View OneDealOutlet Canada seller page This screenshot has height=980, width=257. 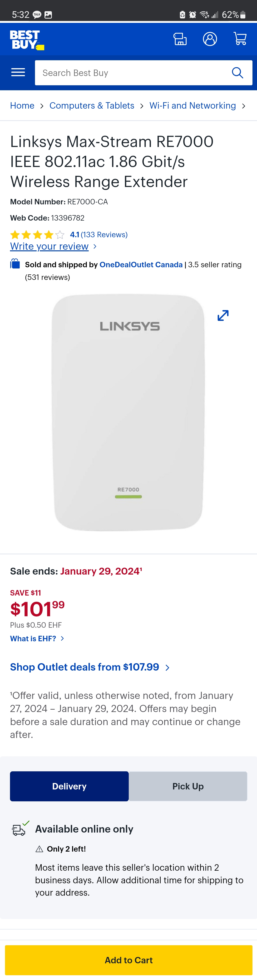click(141, 264)
